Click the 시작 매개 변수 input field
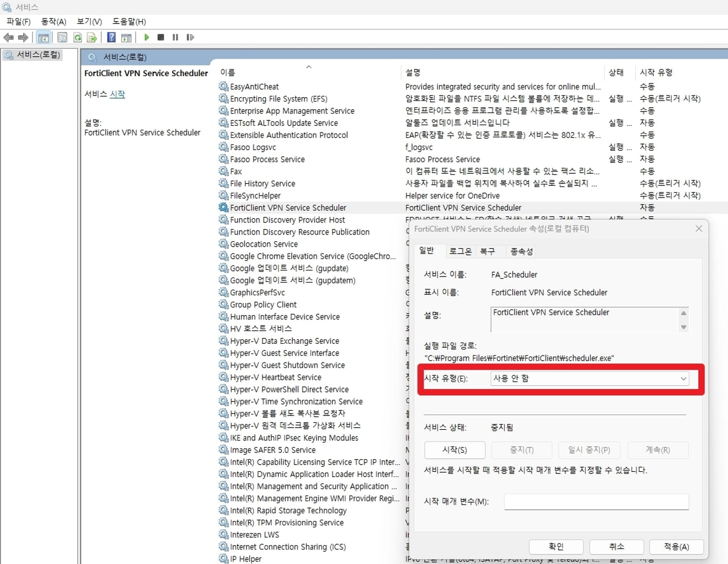The height and width of the screenshot is (564, 728). tap(596, 502)
